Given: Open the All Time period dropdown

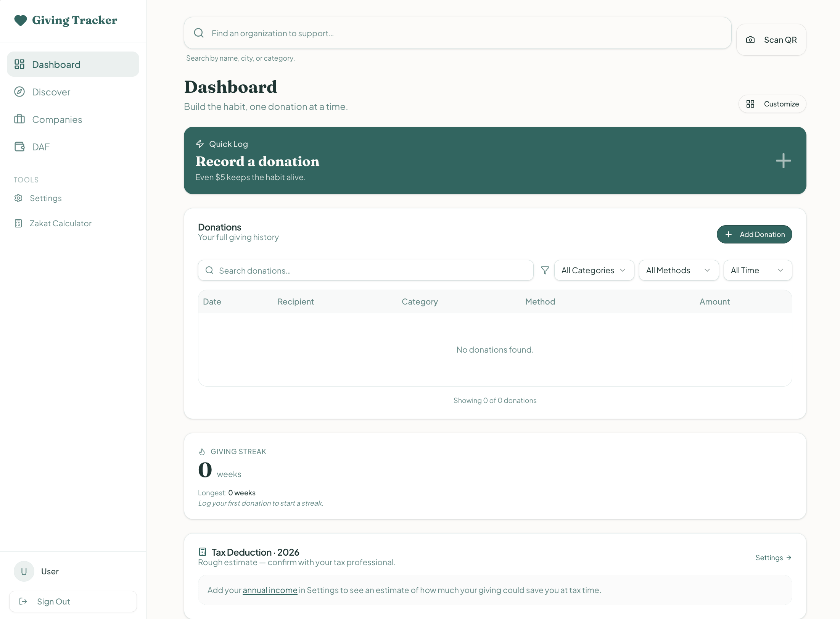Looking at the screenshot, I should [757, 271].
